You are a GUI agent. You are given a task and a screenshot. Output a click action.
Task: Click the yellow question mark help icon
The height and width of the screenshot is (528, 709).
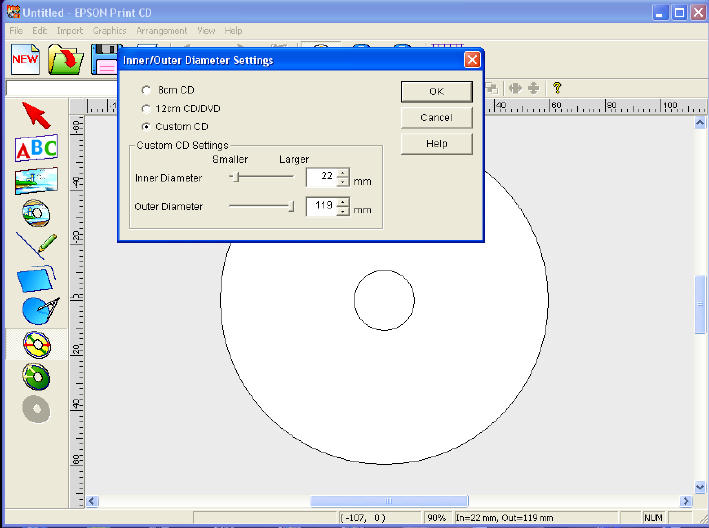557,87
